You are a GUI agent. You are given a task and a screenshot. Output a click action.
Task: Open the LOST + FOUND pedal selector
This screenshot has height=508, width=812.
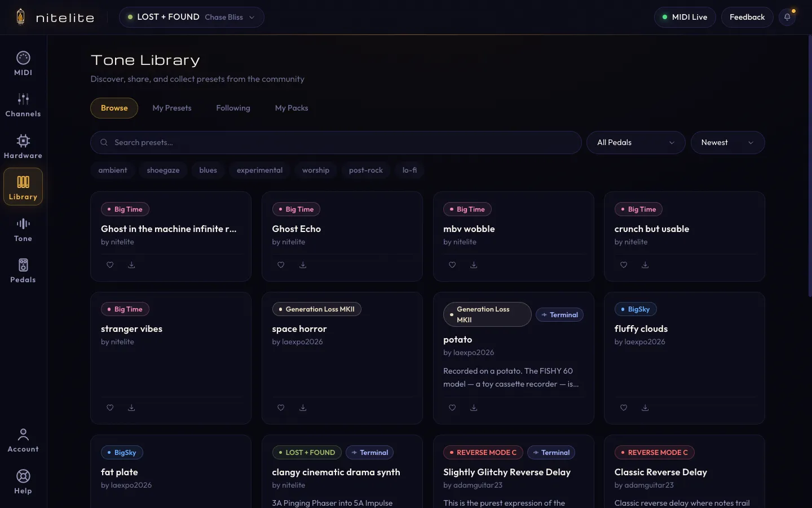point(192,17)
